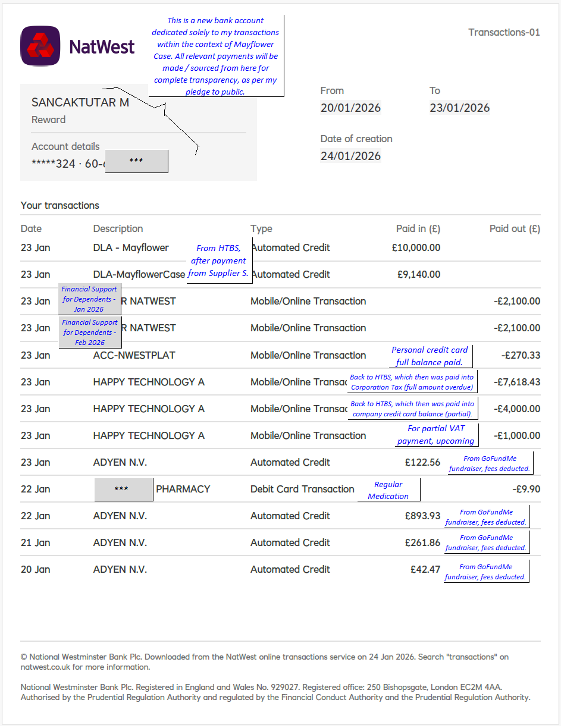Viewport: 561px width, 728px height.
Task: Select the -£4,000.00 paid out amount
Action: click(x=517, y=409)
